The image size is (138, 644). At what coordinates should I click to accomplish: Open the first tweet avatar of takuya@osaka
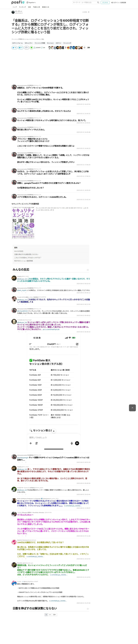click(14, 87)
